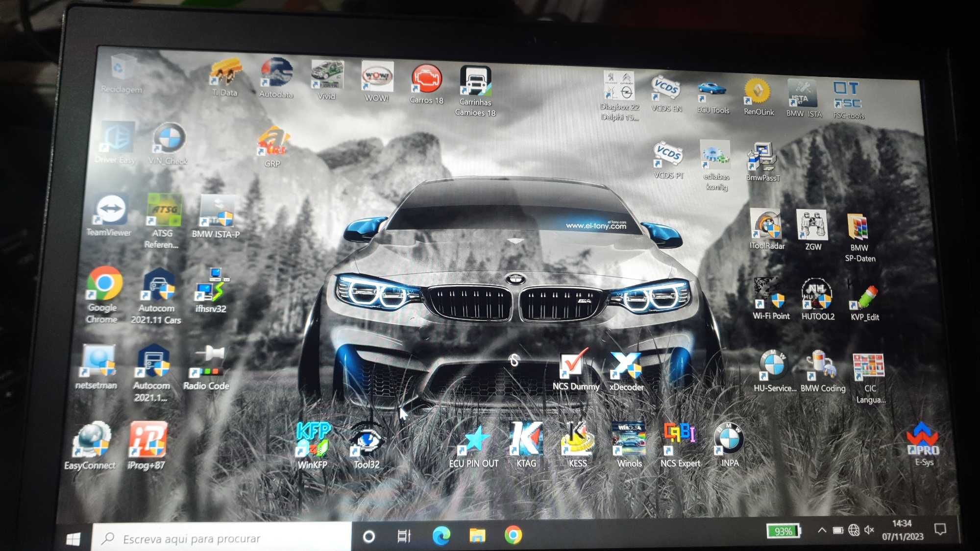
Task: Open File Explorer from the taskbar
Action: (x=477, y=535)
